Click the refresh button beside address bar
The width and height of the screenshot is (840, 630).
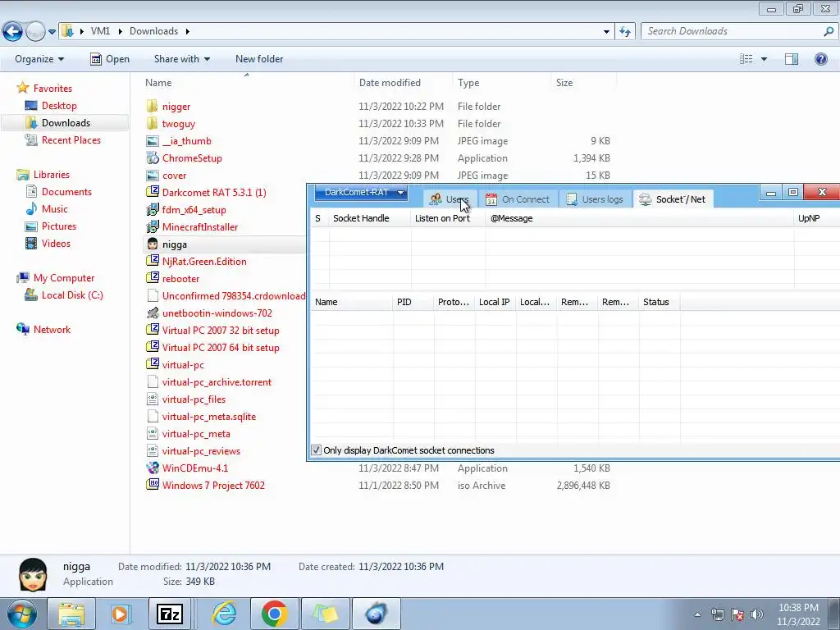(624, 32)
